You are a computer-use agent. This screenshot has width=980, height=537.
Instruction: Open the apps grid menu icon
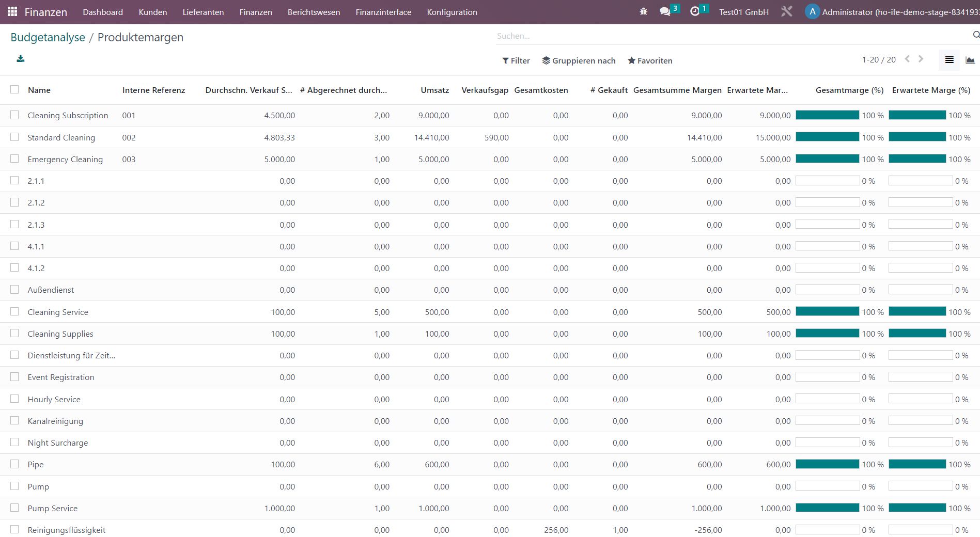point(12,11)
